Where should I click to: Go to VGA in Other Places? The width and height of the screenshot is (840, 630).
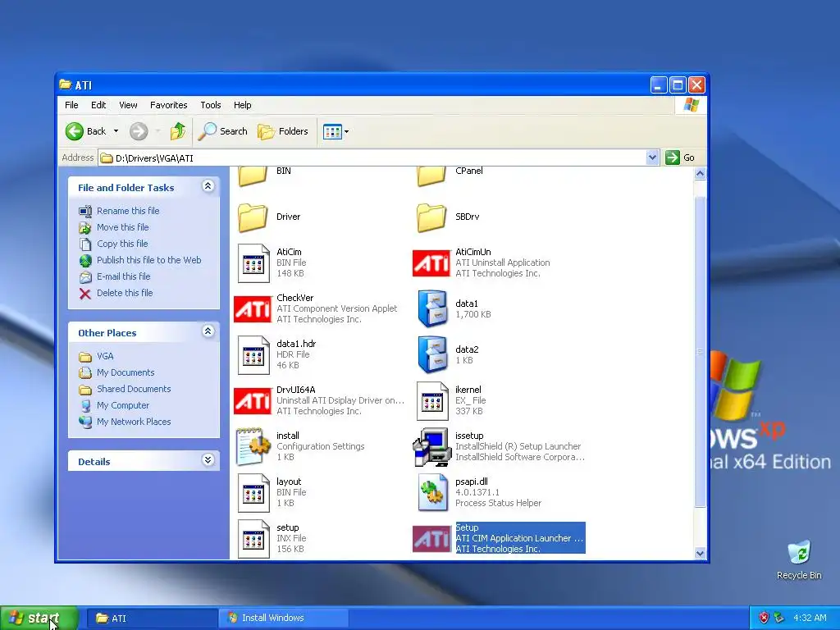(x=105, y=356)
